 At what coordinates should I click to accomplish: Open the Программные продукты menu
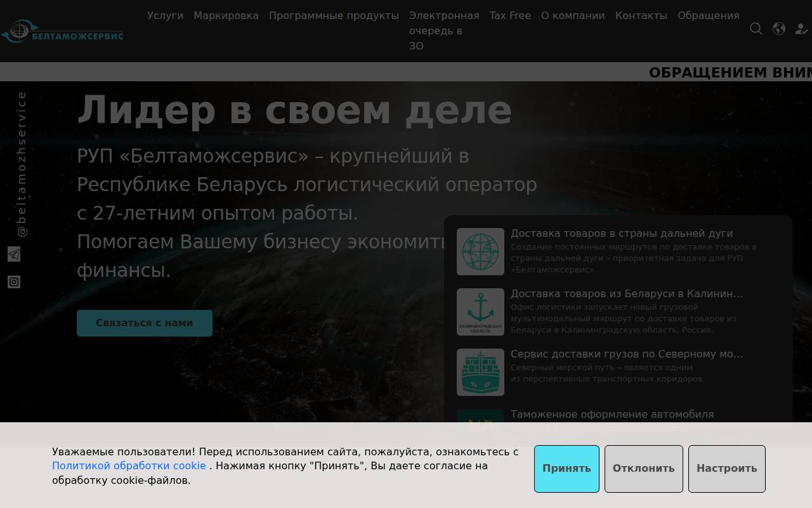[x=334, y=15]
